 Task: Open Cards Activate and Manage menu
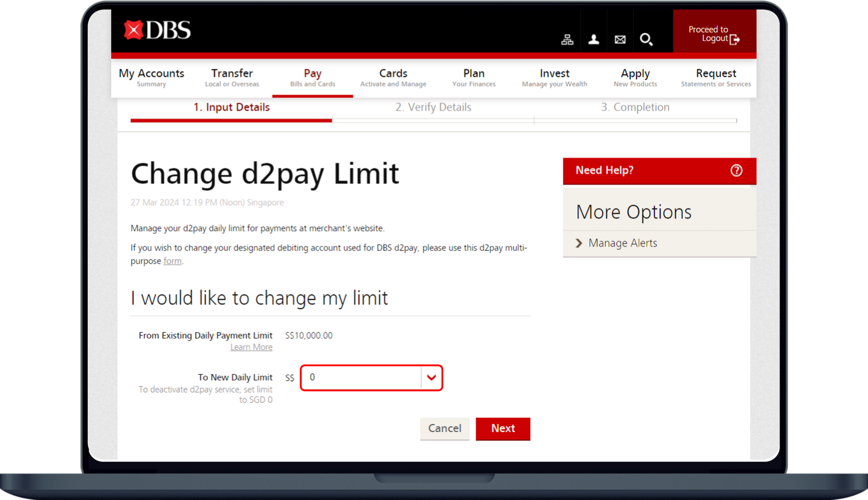(393, 78)
